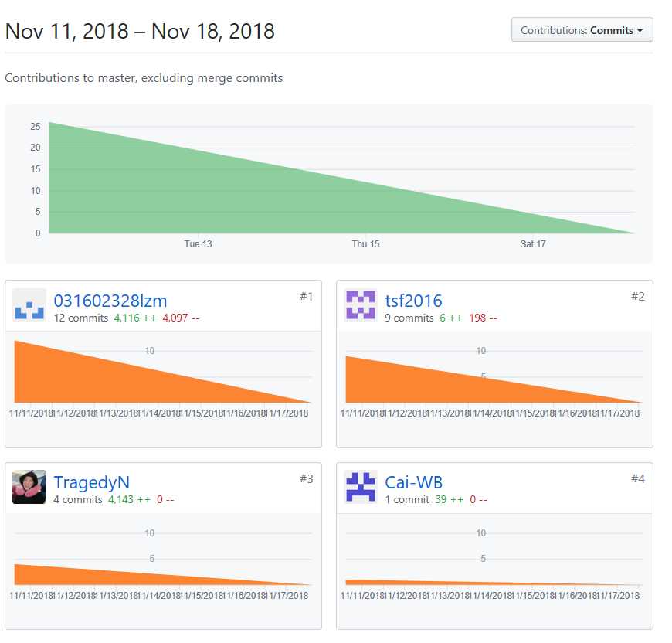Click the '#4' rank label

click(638, 479)
